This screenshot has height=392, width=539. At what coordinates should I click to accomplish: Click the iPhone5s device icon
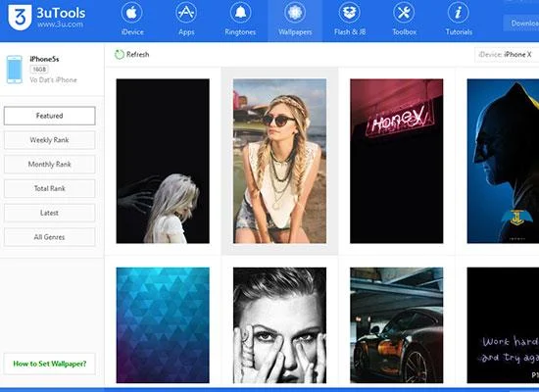(15, 70)
